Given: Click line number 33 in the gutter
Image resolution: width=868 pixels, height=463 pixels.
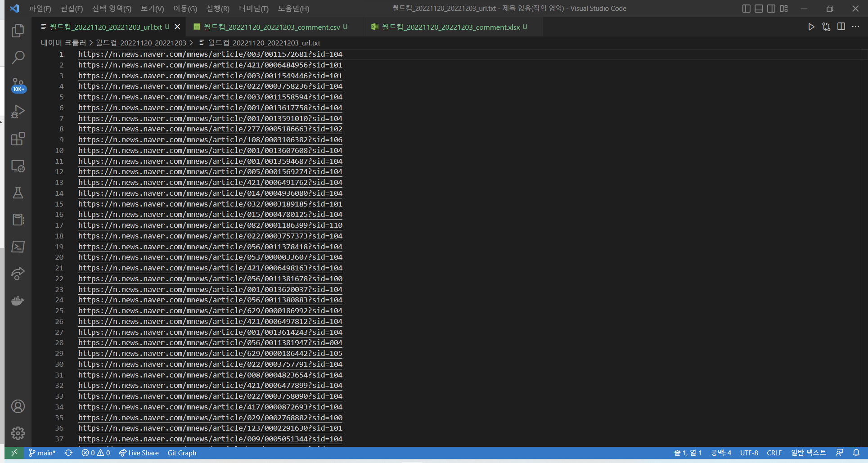Looking at the screenshot, I should (59, 396).
